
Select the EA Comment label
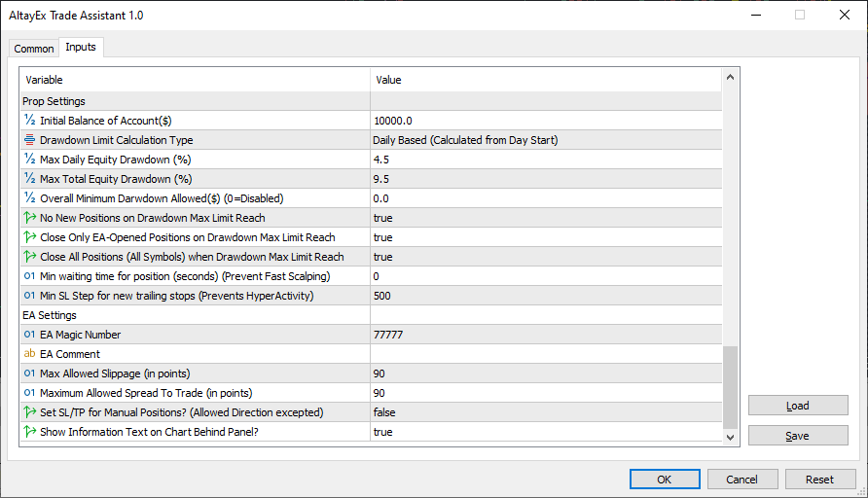point(70,354)
